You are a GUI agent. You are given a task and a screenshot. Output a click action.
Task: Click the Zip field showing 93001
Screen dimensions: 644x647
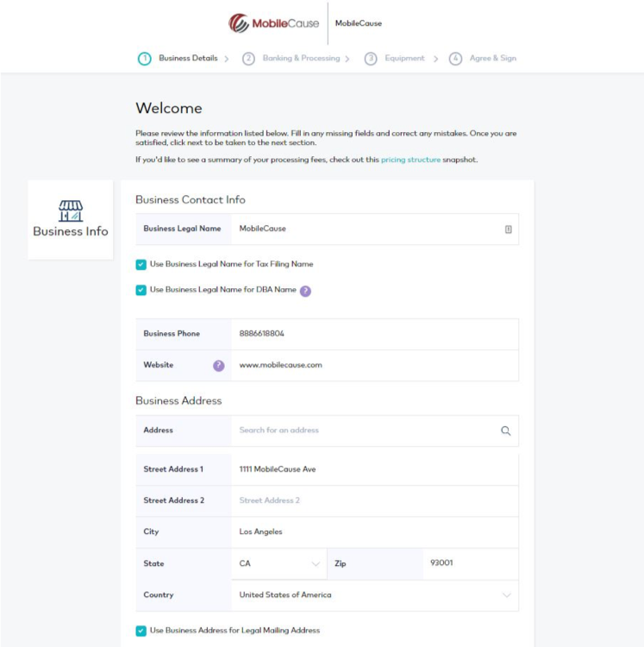coord(471,563)
